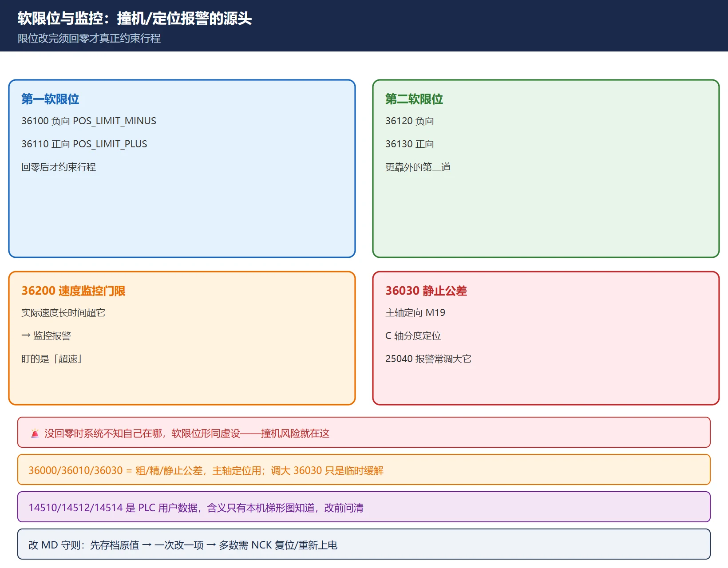Viewport: 728px width, 568px height.
Task: Click the 改 MD 守则 note
Action: coord(364,544)
